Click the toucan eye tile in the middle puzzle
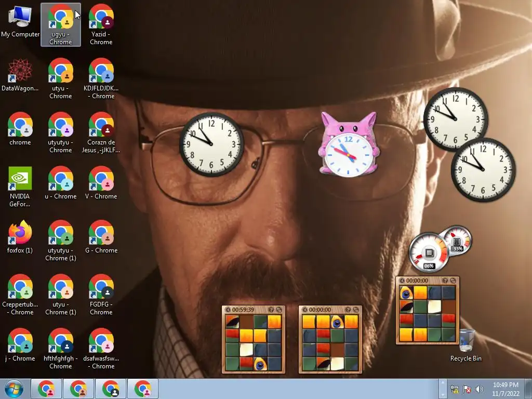 [x=337, y=322]
